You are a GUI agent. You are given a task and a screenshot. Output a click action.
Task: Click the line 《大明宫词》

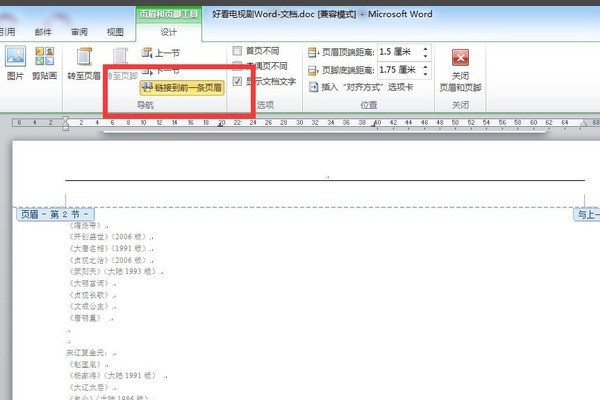click(x=91, y=284)
